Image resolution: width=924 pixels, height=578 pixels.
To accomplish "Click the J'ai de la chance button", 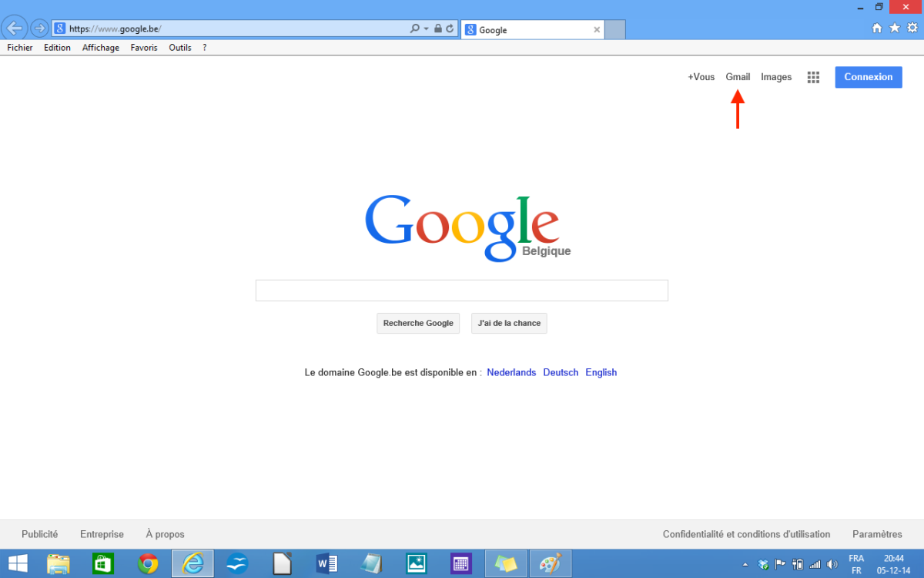I will point(509,323).
